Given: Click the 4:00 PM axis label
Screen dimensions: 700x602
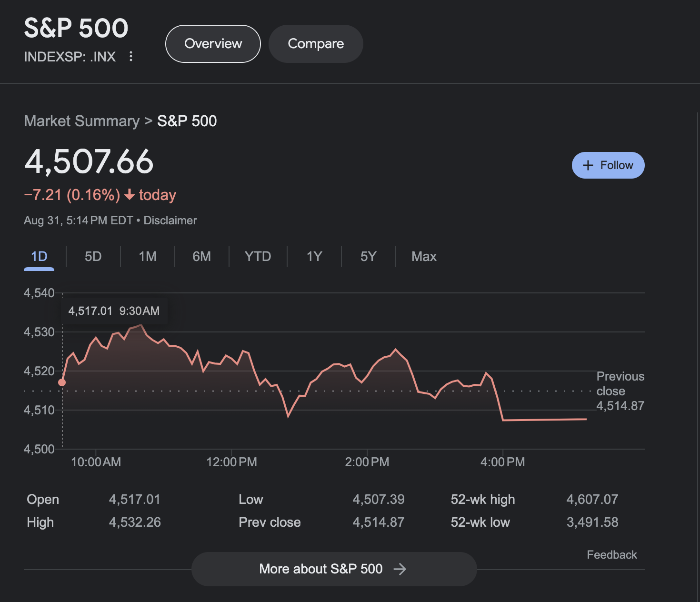Looking at the screenshot, I should pyautogui.click(x=503, y=462).
